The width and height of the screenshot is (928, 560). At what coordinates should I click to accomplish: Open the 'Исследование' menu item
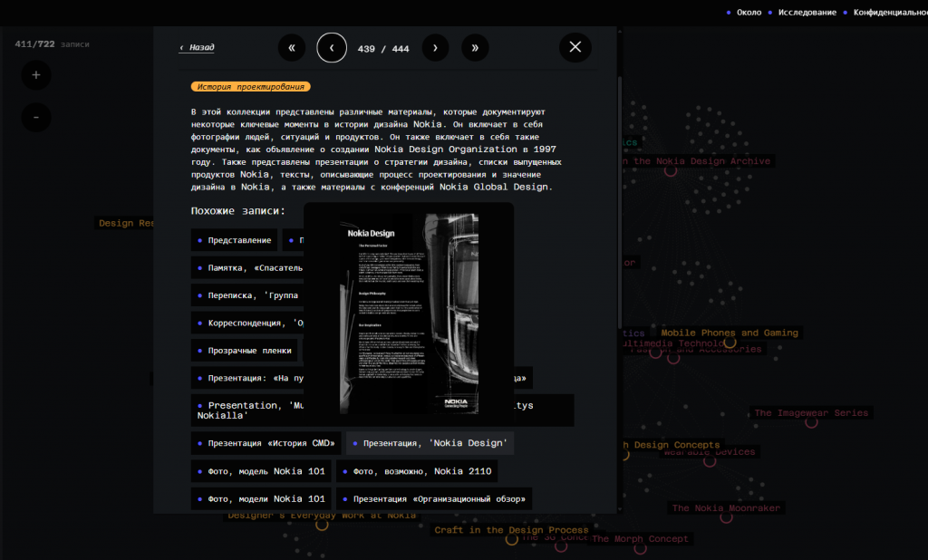click(806, 13)
